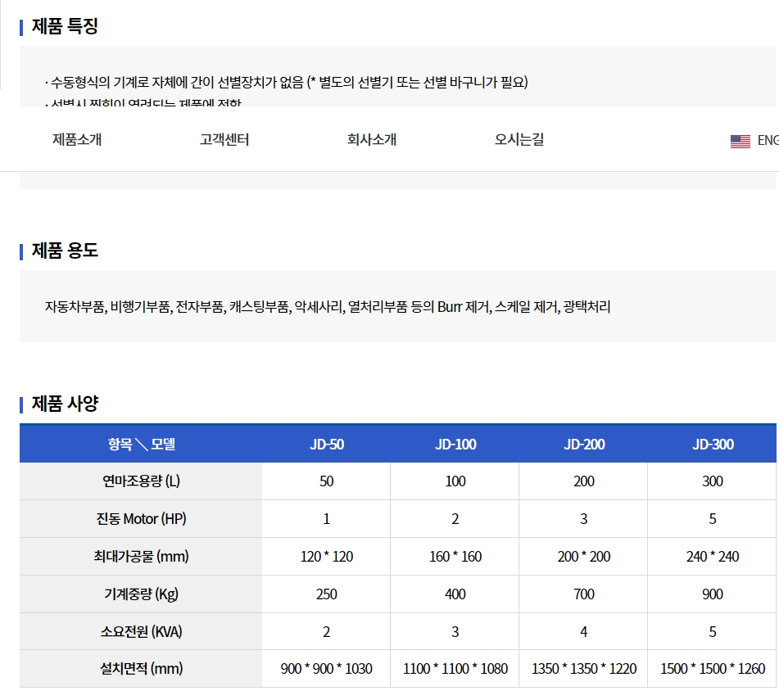Click the 제품 사양 section heading
Viewport: 779px width, 700px height.
(65, 404)
